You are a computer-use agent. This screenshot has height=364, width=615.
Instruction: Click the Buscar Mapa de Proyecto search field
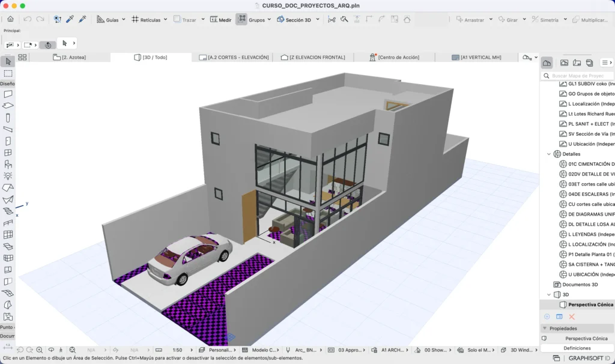pos(577,76)
